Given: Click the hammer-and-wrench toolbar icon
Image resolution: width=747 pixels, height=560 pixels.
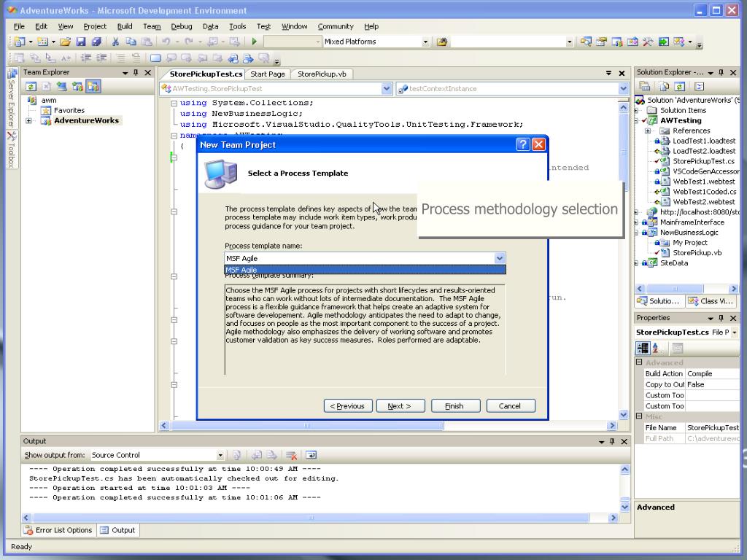Looking at the screenshot, I should 648,42.
